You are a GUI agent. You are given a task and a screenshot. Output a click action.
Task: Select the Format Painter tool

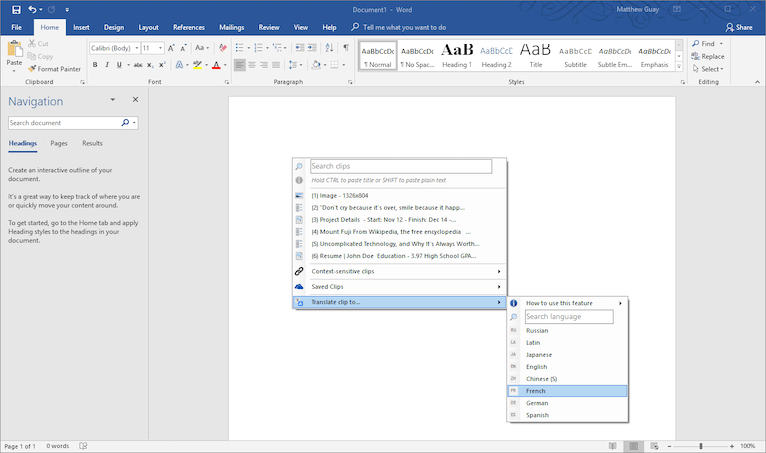tap(55, 69)
